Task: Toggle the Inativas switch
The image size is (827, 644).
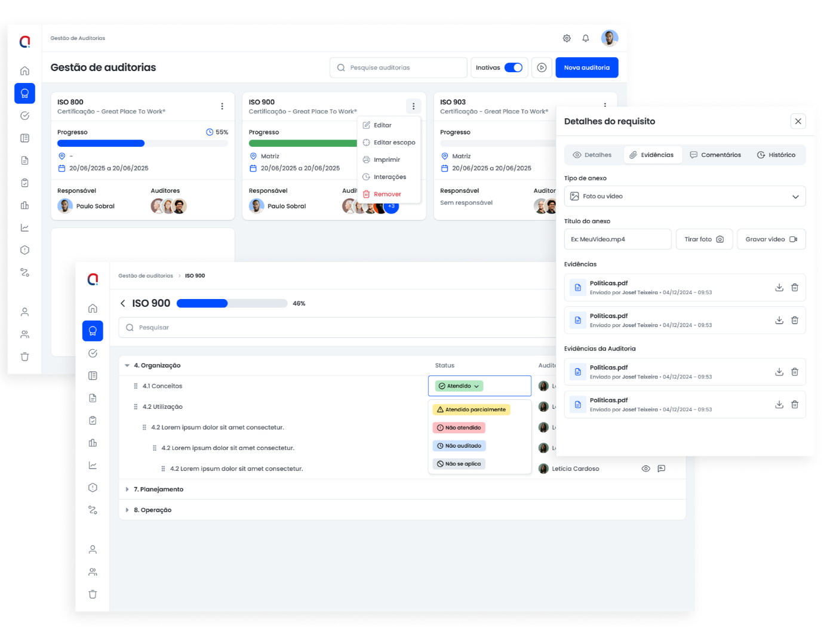Action: click(514, 67)
